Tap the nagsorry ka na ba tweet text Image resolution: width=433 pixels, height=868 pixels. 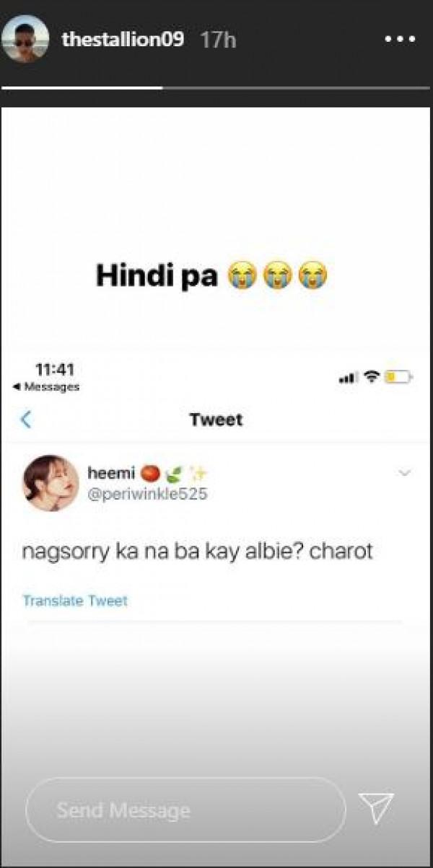(x=198, y=552)
